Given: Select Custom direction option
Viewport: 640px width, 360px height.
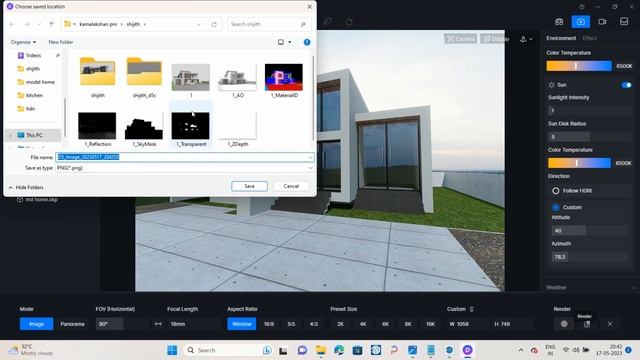Looking at the screenshot, I should coord(556,207).
